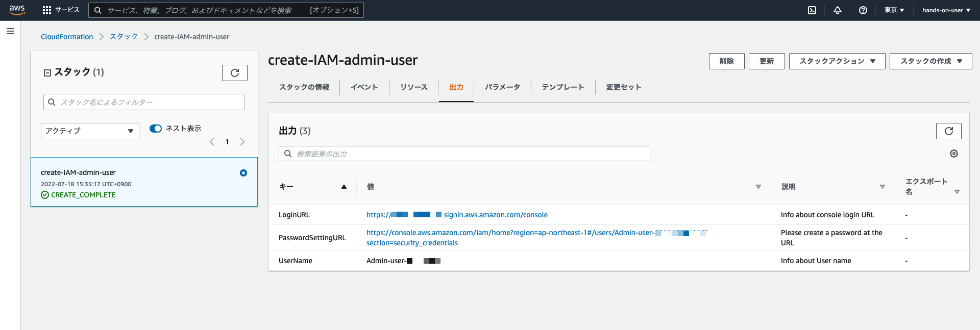The height and width of the screenshot is (330, 980).
Task: Open the サービス grid menu
Action: click(61, 10)
